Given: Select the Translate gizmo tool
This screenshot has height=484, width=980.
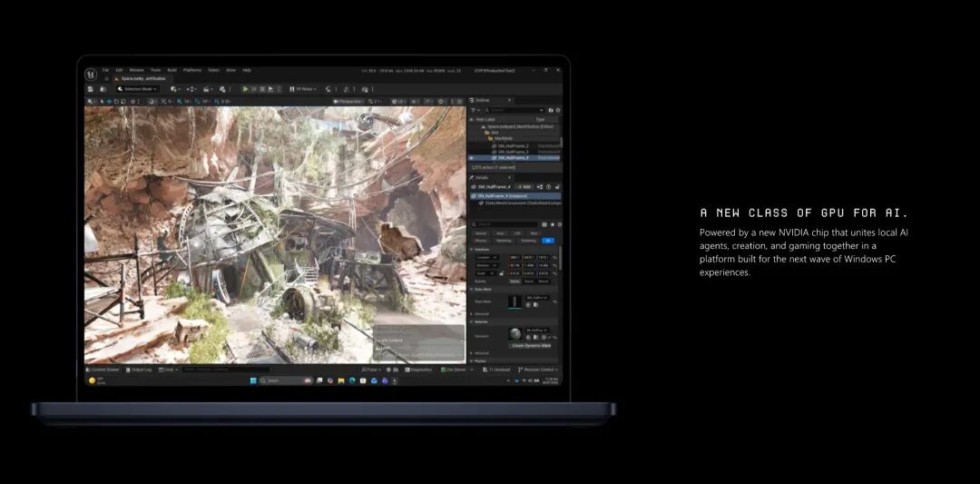Looking at the screenshot, I should click(x=110, y=101).
